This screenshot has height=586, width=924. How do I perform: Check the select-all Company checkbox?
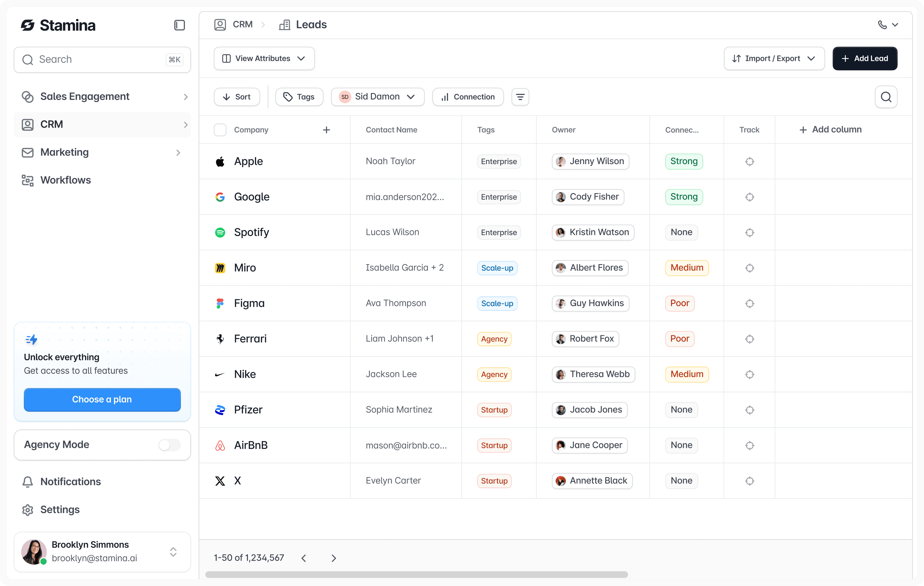click(x=220, y=130)
